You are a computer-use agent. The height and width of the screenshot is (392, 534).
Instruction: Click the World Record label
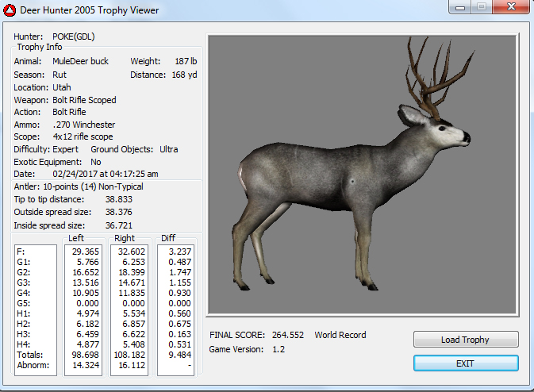tap(340, 335)
